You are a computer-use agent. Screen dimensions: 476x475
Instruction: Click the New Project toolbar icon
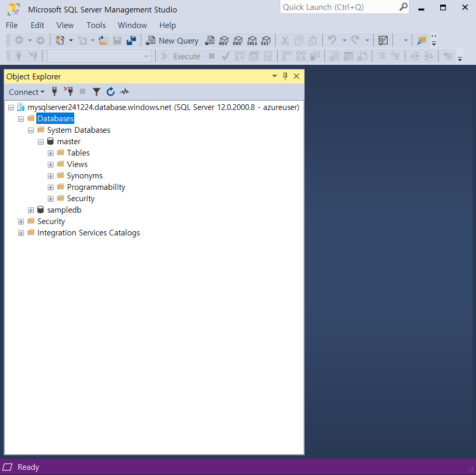(x=60, y=40)
